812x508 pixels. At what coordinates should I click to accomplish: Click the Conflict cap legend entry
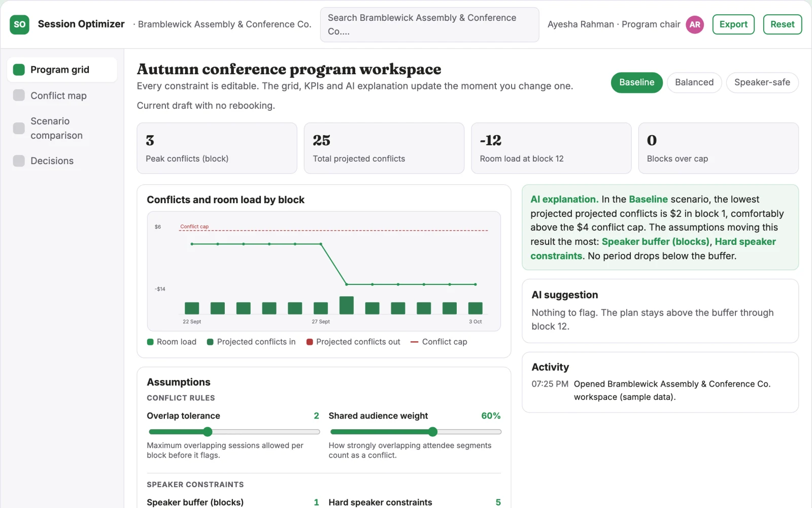tap(439, 342)
